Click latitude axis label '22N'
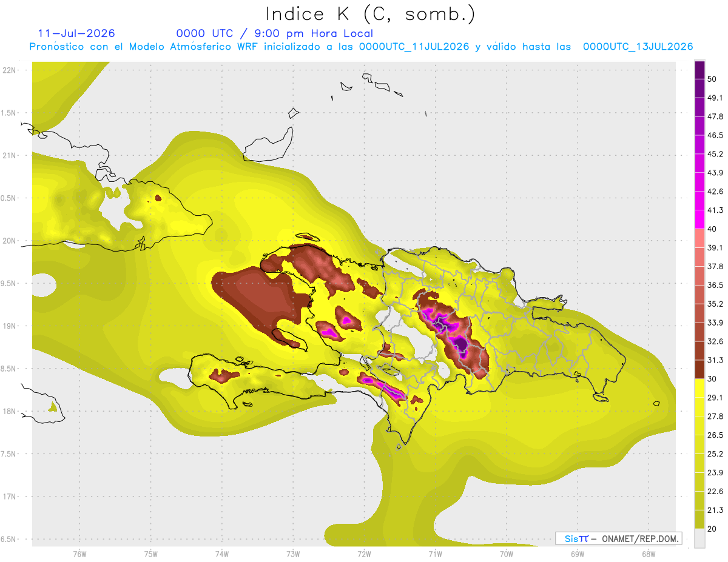Viewport: 728px width, 562px height. 9,70
